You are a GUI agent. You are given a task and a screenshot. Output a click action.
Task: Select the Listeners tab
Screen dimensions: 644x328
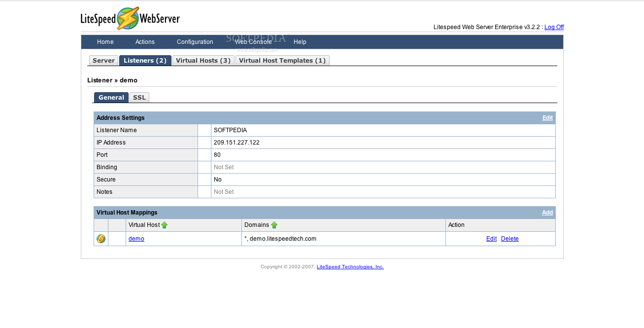(x=145, y=60)
